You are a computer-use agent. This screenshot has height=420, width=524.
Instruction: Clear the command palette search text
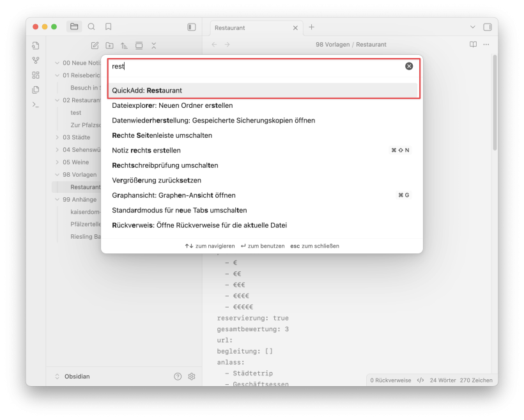pos(409,66)
